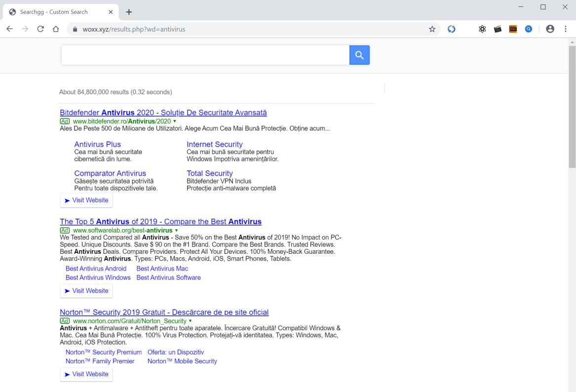Close the Searchgg tab
The height and width of the screenshot is (392, 576).
(x=111, y=12)
